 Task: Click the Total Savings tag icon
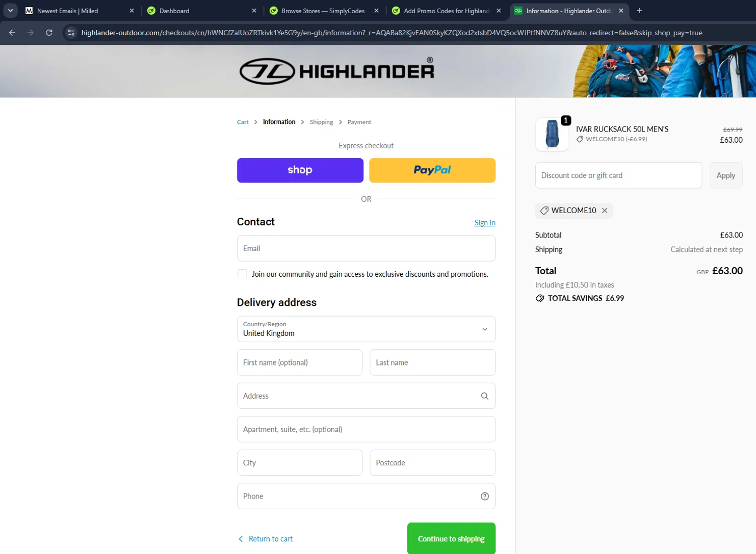point(540,298)
